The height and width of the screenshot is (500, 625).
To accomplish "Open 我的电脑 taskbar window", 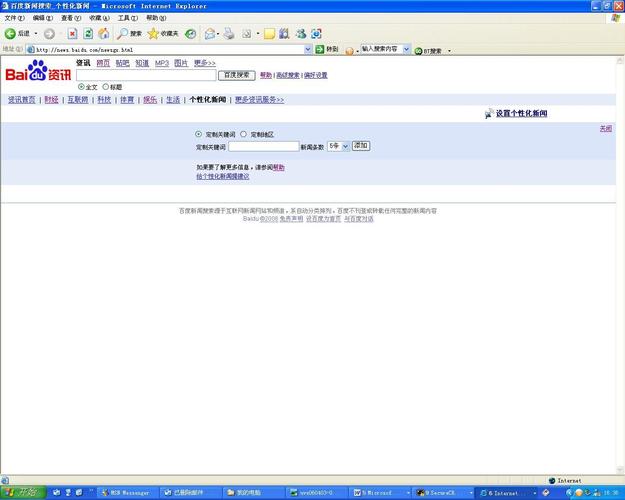I will coord(253,493).
